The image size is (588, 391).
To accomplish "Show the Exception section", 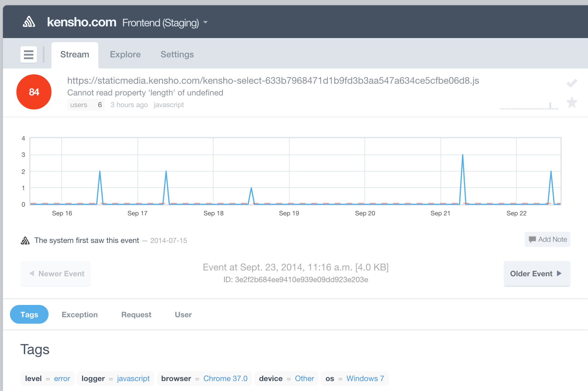I will pos(80,315).
